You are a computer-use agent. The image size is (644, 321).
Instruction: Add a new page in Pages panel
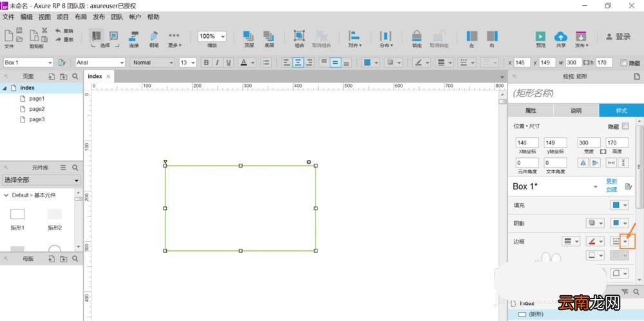(52, 76)
